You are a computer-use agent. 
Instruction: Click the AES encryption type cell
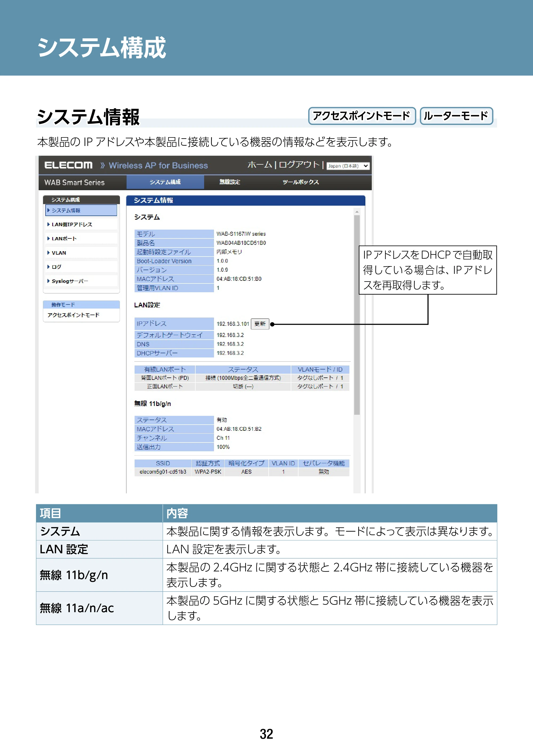click(247, 472)
